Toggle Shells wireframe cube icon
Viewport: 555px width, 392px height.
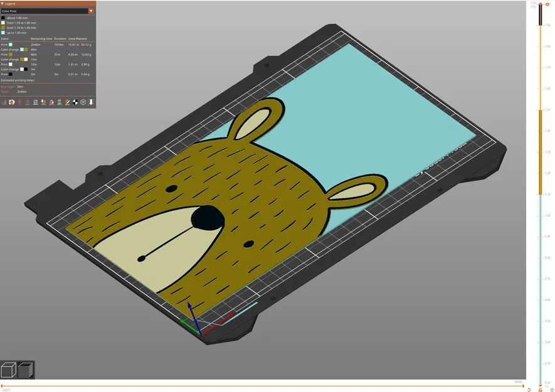[x=83, y=102]
